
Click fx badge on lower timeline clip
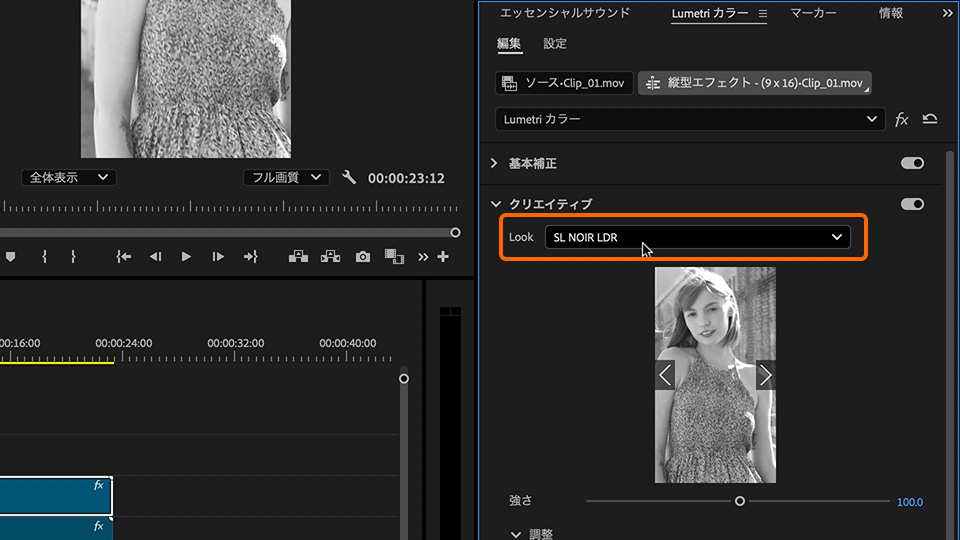pos(99,526)
